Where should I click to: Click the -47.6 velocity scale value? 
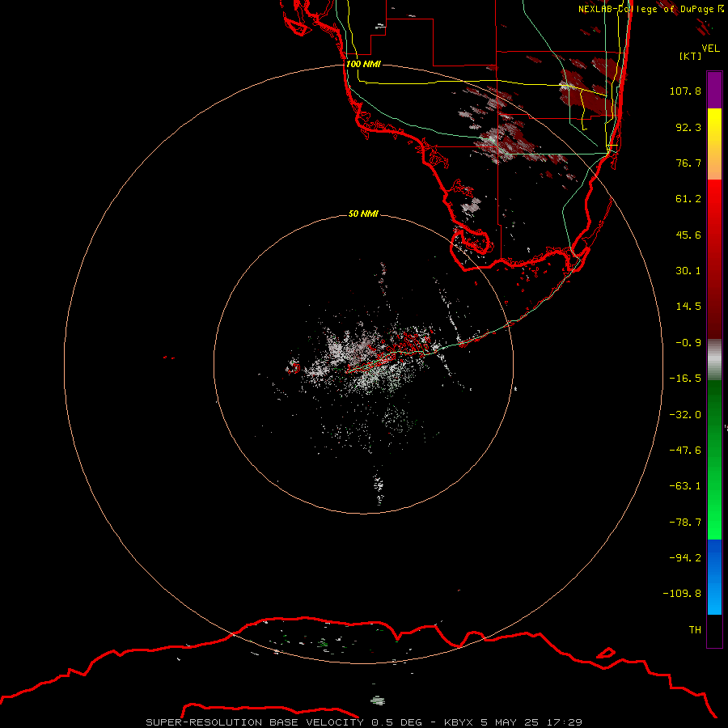tap(685, 451)
